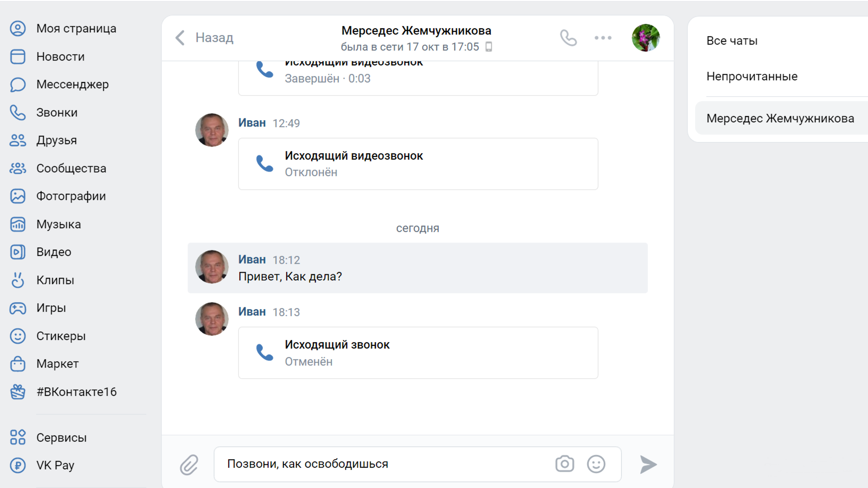Send the message with the arrow icon
This screenshot has height=488, width=868.
(x=648, y=464)
